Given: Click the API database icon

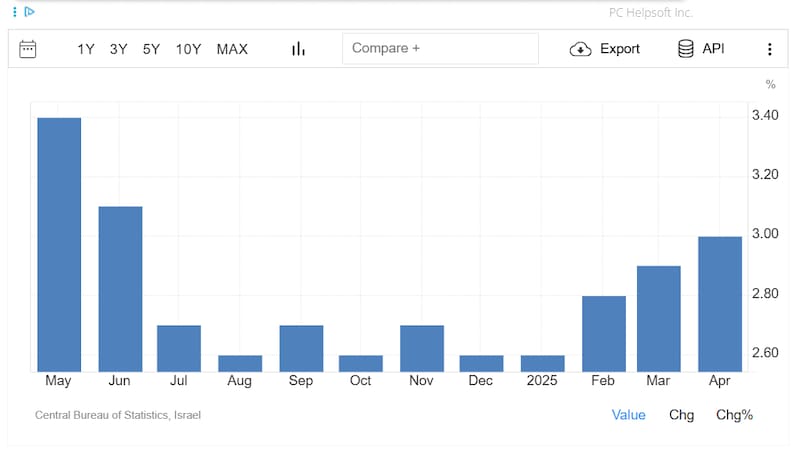Looking at the screenshot, I should 686,49.
